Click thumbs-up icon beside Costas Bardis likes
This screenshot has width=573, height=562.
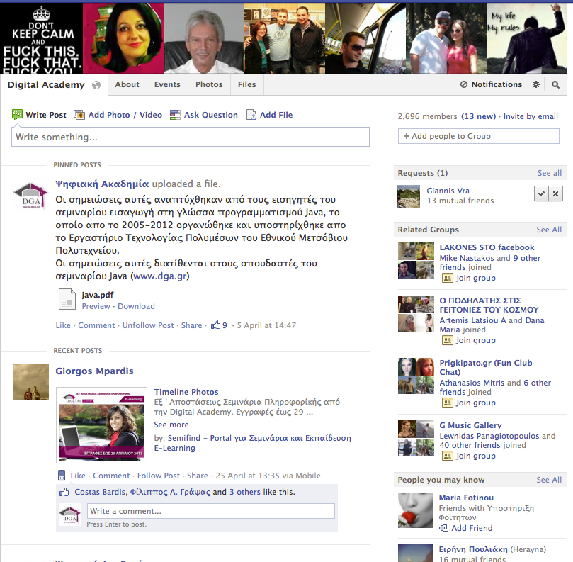point(64,492)
